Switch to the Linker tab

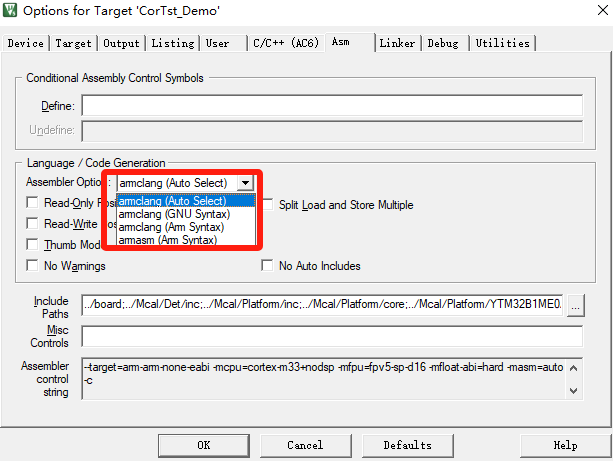397,43
